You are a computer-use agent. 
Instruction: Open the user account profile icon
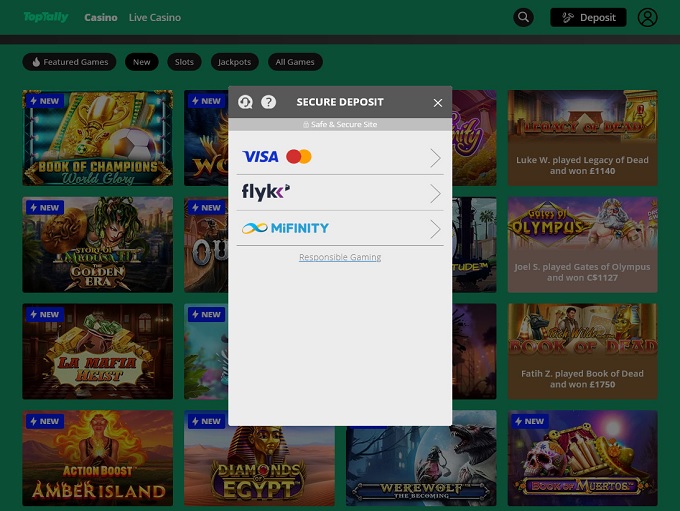(x=647, y=17)
